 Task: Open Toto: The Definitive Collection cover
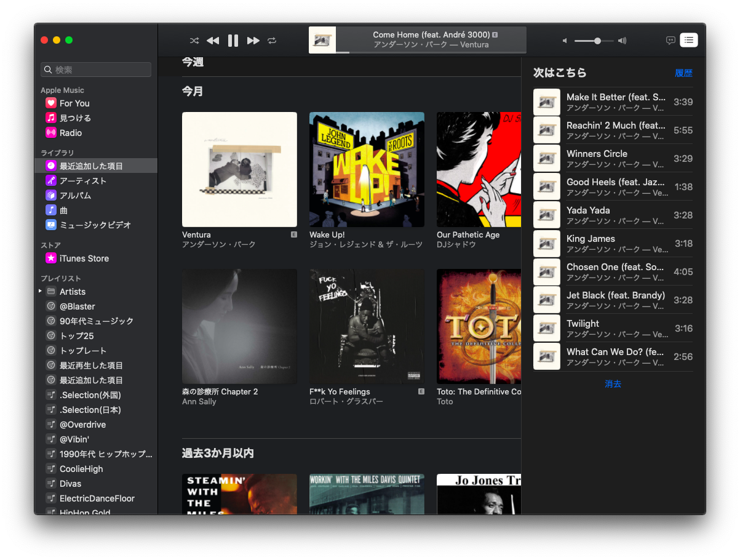pyautogui.click(x=479, y=326)
